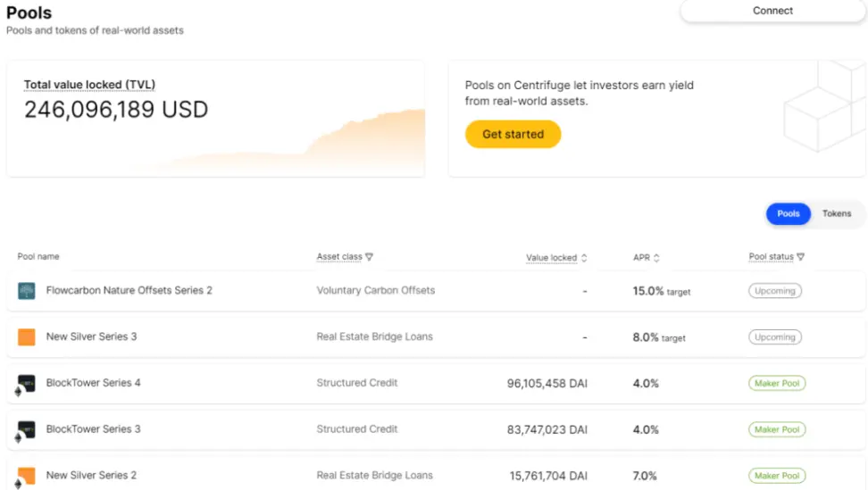Click the Value locked sort arrows icon
The image size is (868, 490).
pyautogui.click(x=584, y=258)
